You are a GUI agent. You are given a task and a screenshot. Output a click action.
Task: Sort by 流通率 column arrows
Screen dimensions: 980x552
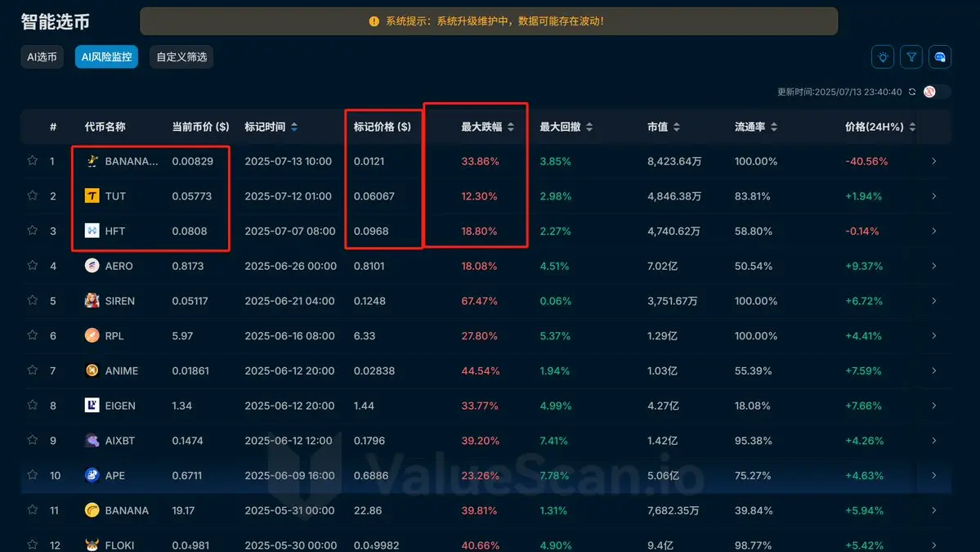tap(774, 127)
